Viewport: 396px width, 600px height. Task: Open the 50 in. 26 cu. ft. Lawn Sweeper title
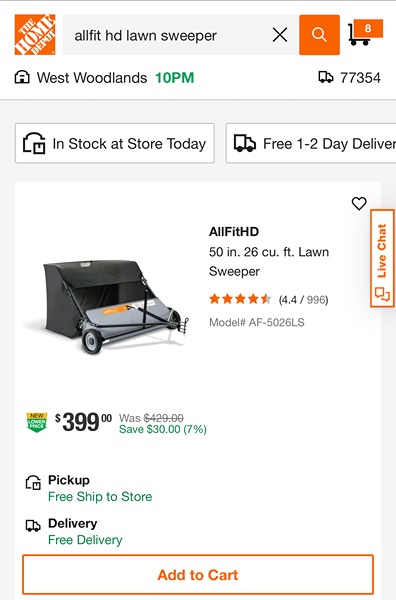(x=269, y=261)
